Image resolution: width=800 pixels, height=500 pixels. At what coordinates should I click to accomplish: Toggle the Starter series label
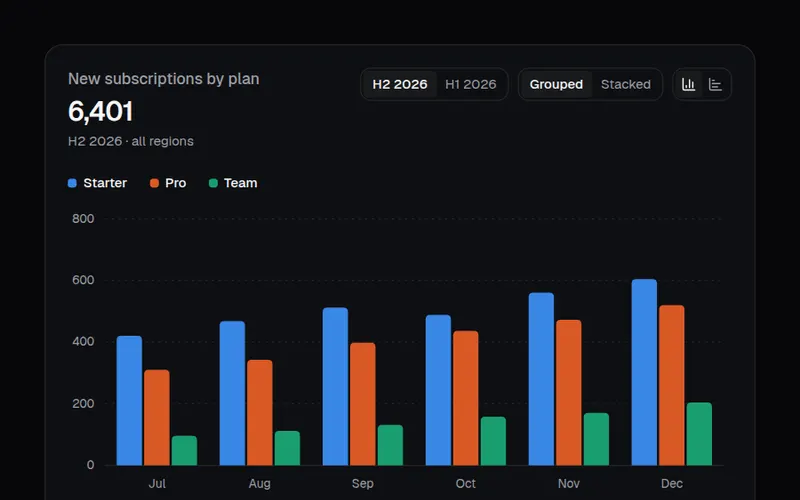[x=105, y=183]
